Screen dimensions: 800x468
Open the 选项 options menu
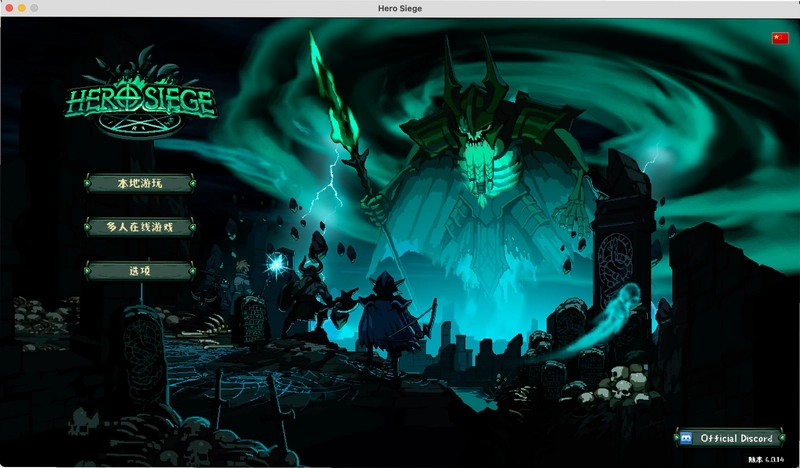point(140,271)
